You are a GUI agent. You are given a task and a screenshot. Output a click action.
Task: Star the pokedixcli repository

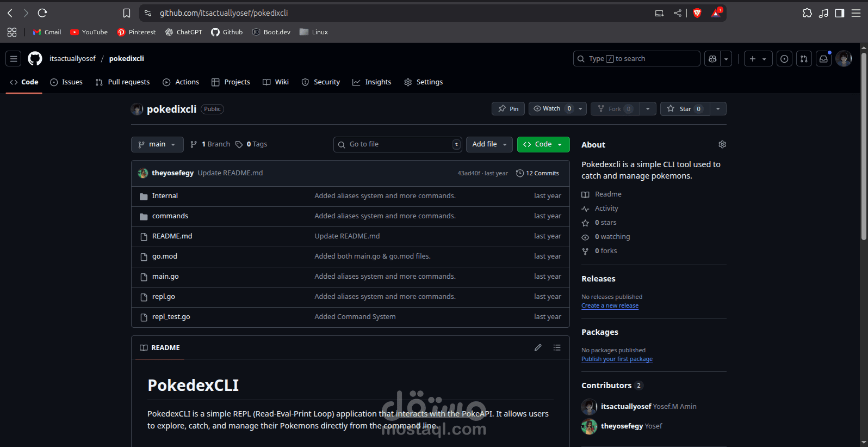pos(685,109)
